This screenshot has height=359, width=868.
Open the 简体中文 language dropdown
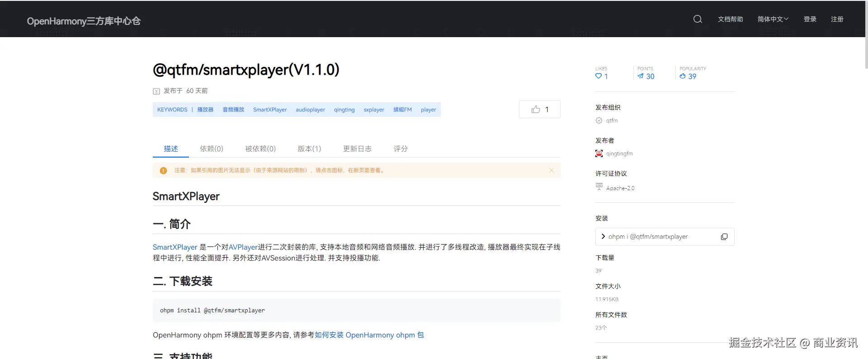coord(773,19)
